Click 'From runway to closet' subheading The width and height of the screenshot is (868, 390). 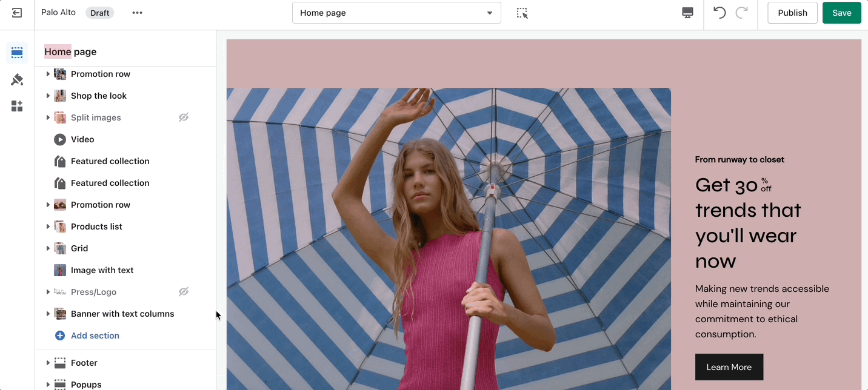point(739,160)
